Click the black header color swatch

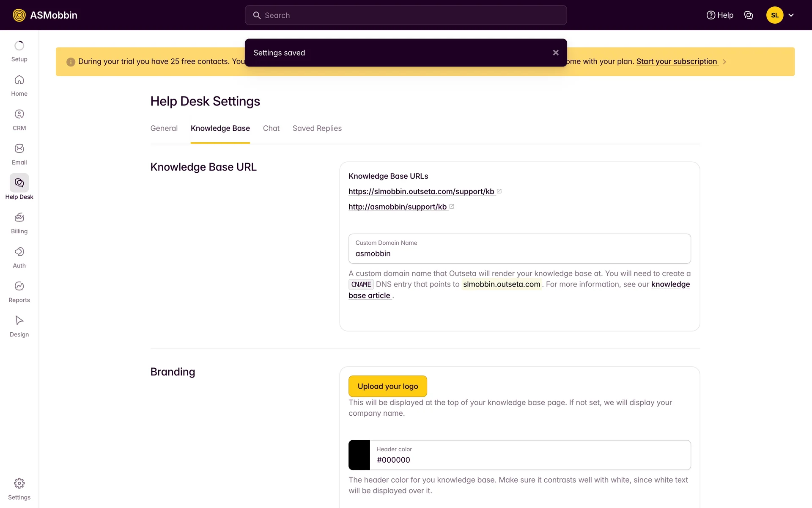click(x=359, y=455)
